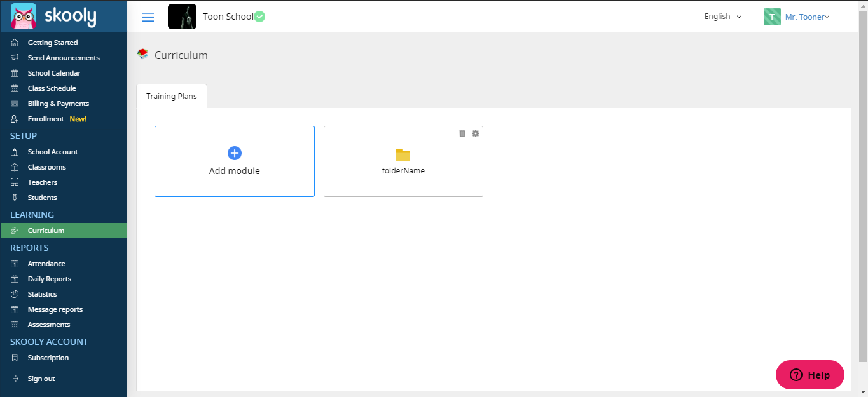
Task: Click the Enrollment person icon
Action: 15,119
